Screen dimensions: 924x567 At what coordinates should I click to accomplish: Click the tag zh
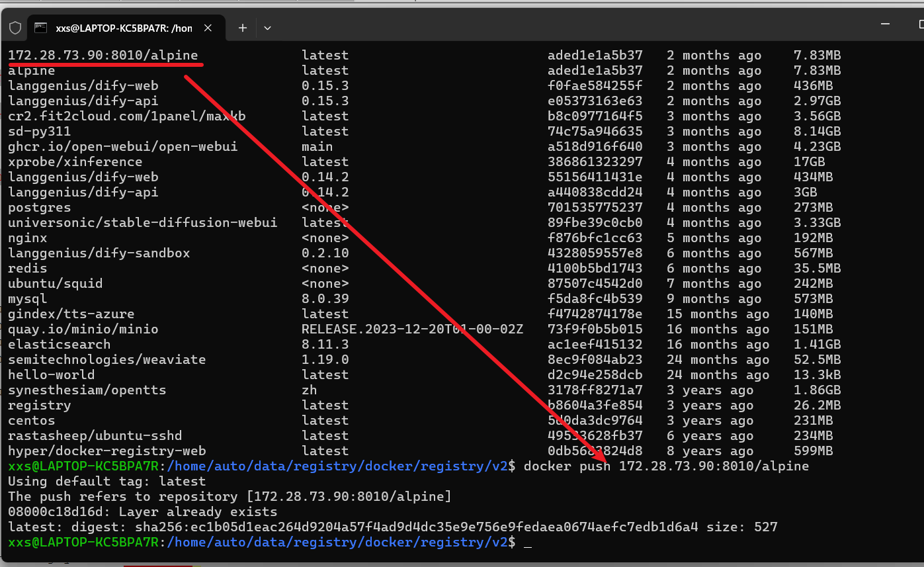pos(309,390)
